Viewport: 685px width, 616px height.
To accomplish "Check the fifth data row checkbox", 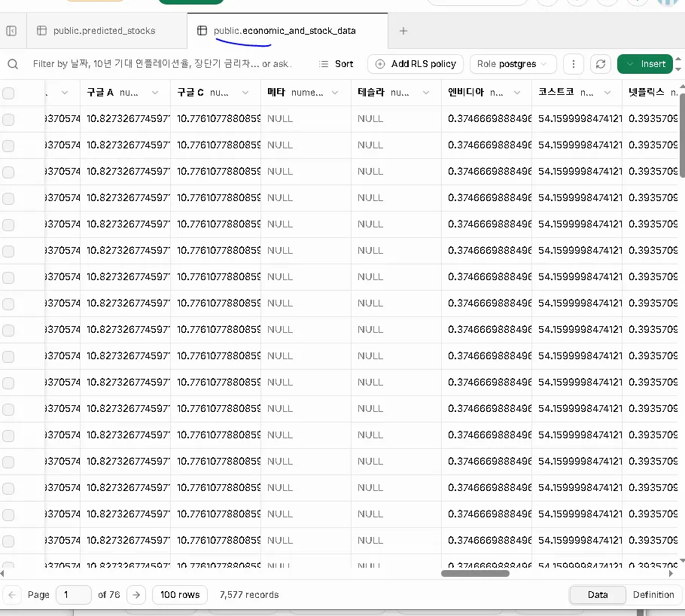I will pos(8,224).
